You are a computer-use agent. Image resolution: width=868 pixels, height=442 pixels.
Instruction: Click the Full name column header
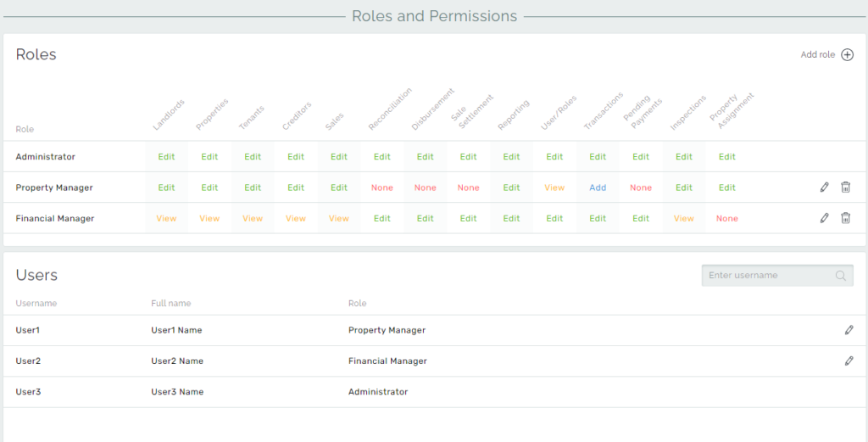point(170,303)
